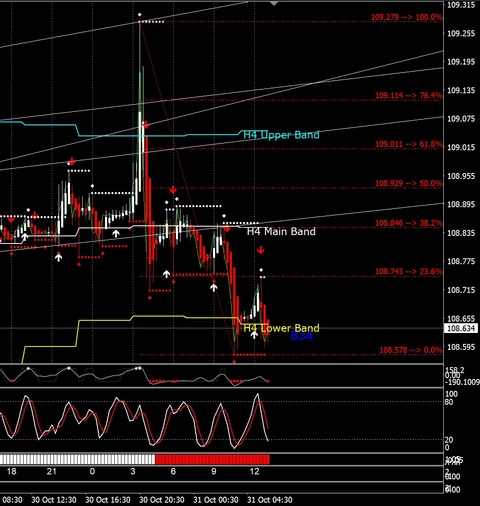
Task: Select the 108.578 --> 0.0% Fibonacci level
Action: click(411, 350)
